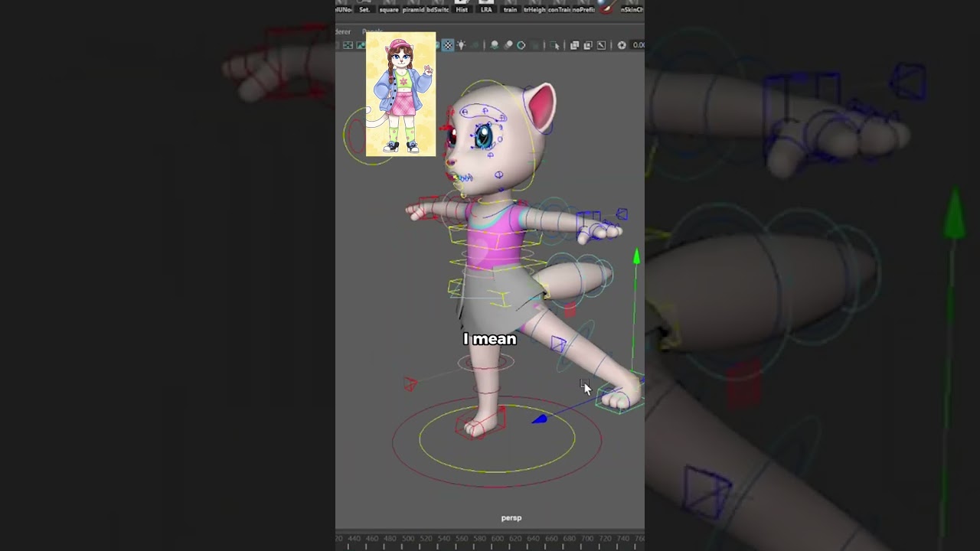Click the blue Z-axis move manipulator arrow
980x551 pixels.
[x=540, y=419]
